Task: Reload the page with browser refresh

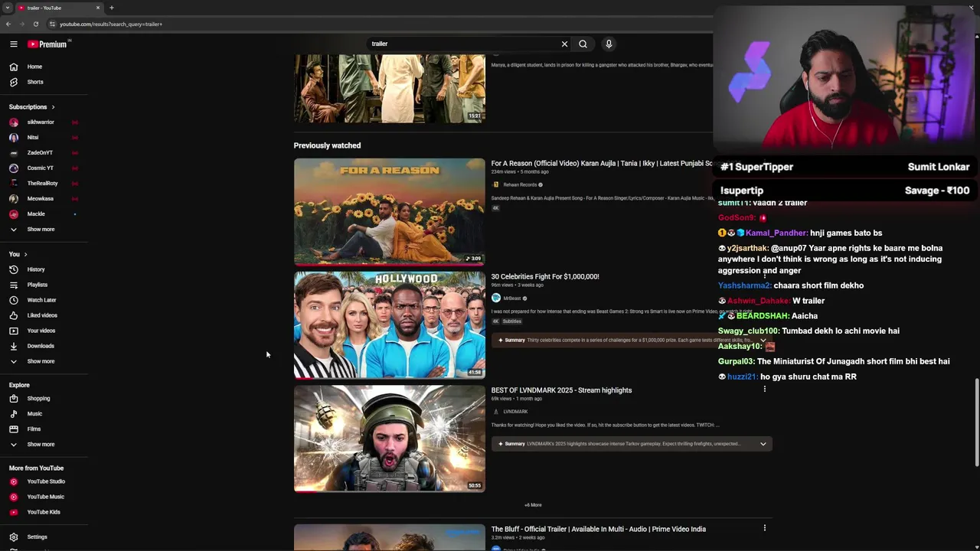Action: (35, 24)
